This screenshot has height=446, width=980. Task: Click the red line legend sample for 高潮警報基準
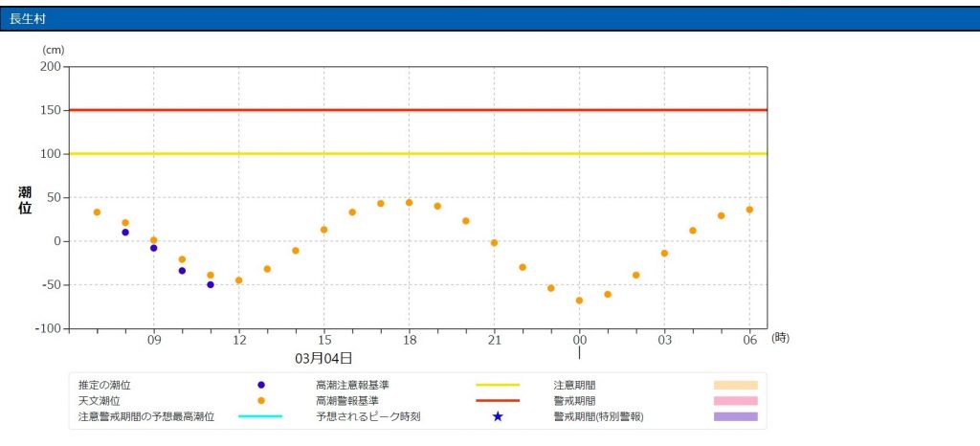click(x=498, y=400)
